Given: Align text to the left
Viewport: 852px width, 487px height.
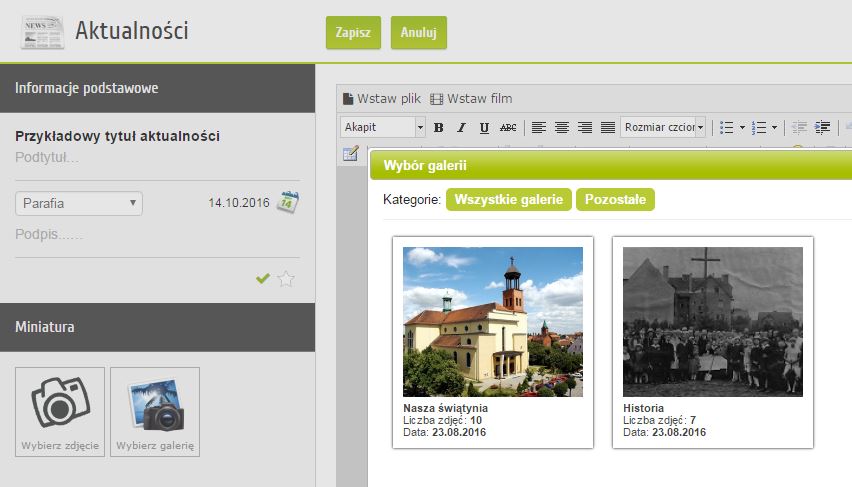Looking at the screenshot, I should (x=539, y=127).
